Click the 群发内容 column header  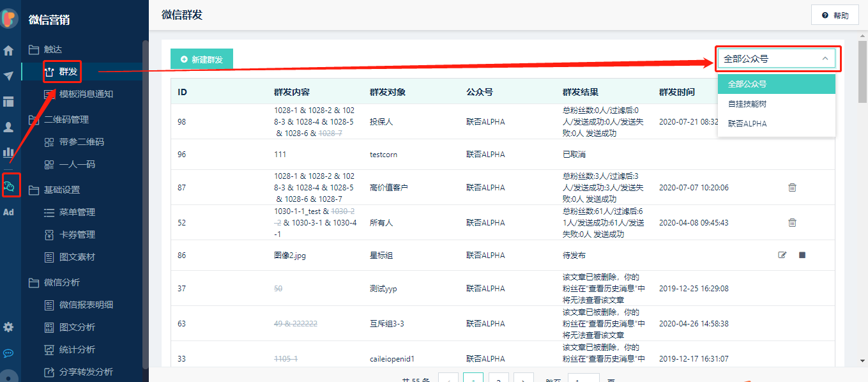pos(292,92)
